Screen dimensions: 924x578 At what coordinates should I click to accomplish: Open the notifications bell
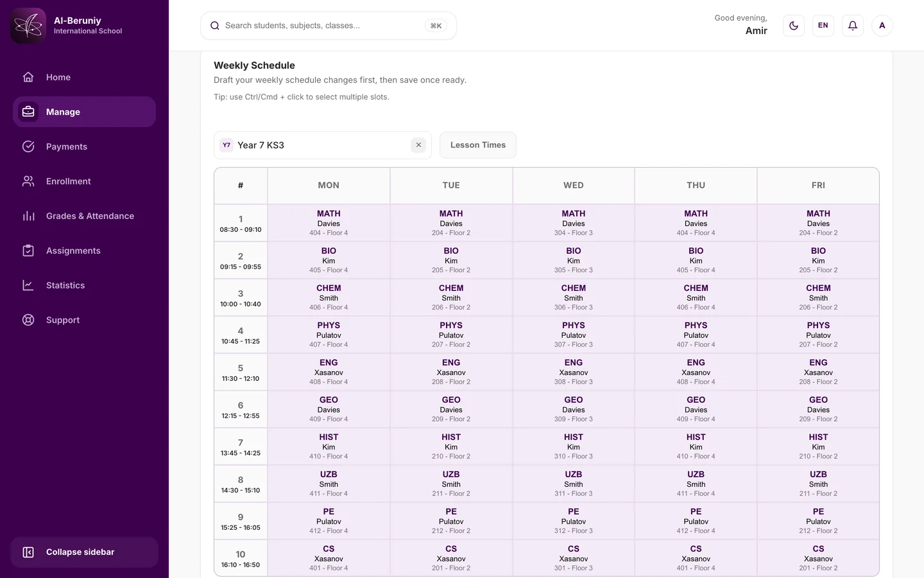pos(853,26)
